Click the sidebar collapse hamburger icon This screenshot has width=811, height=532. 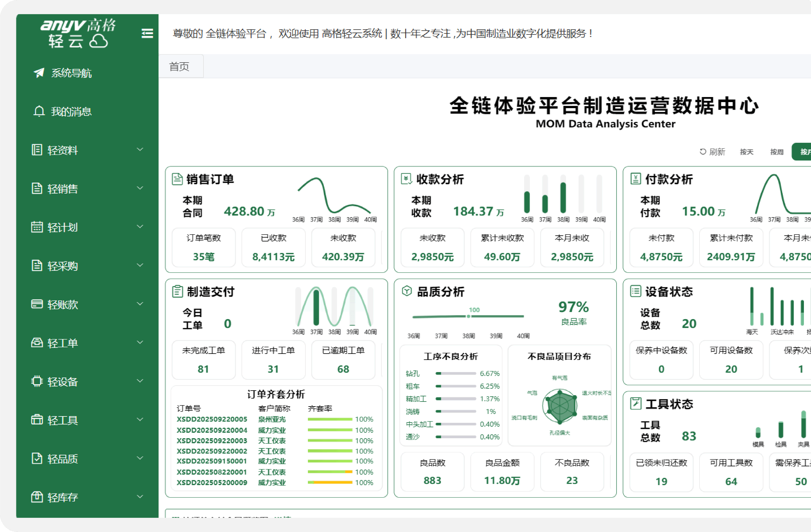click(147, 33)
